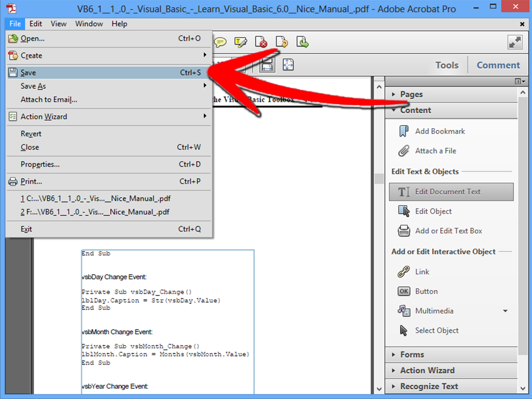The image size is (532, 399).
Task: Open the sticky note comment tool
Action: coord(220,42)
